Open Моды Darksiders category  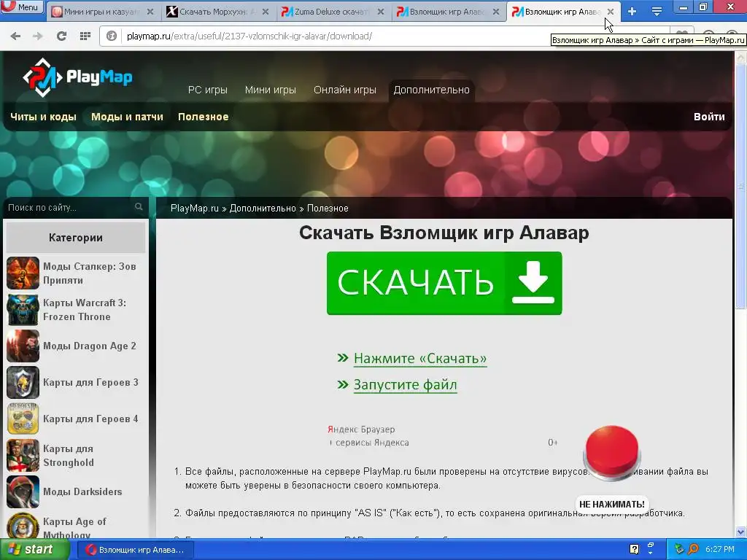tap(82, 492)
